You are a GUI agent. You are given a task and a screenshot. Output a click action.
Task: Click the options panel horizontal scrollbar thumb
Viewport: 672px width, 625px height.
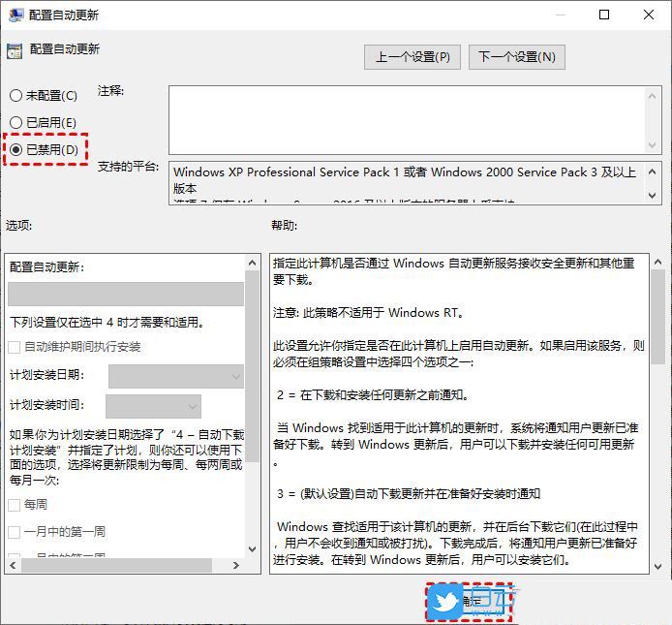click(x=116, y=565)
